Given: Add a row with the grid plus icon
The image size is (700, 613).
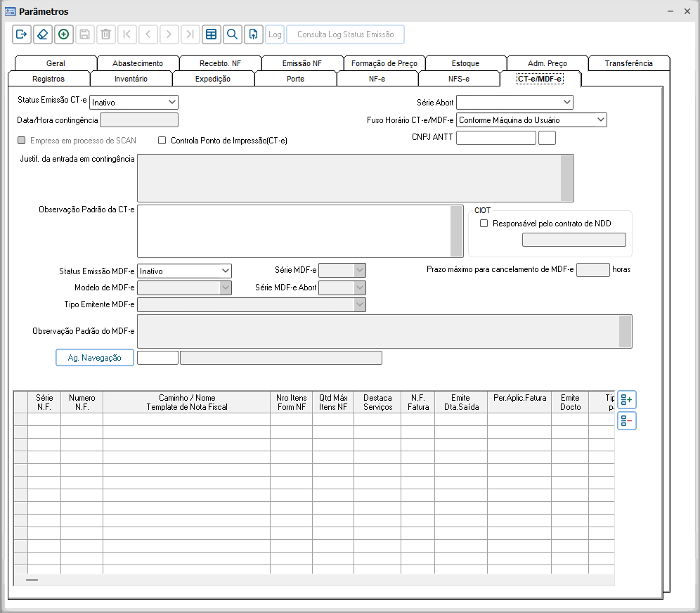Looking at the screenshot, I should tap(626, 400).
